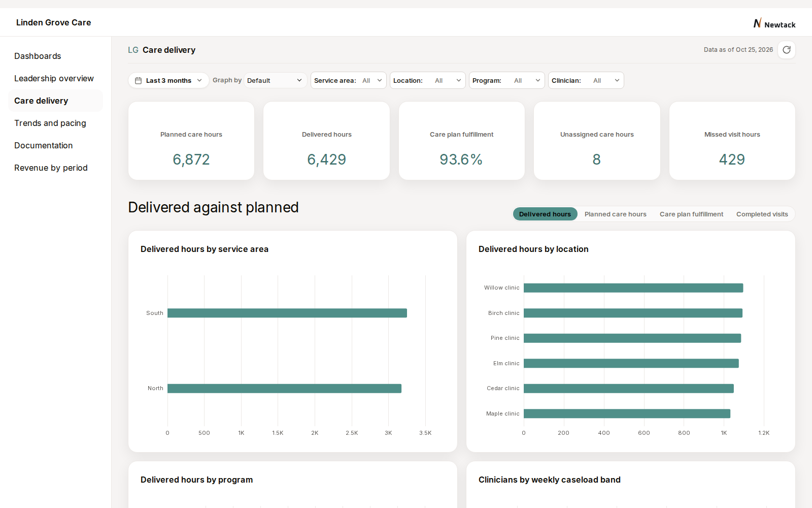Click the Birch clinic bar
Image resolution: width=812 pixels, height=508 pixels.
tap(633, 313)
